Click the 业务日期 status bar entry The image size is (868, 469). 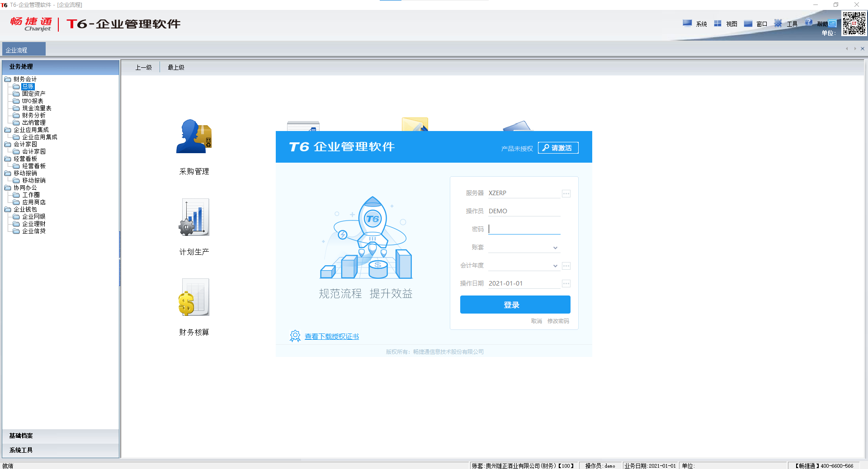[651, 466]
